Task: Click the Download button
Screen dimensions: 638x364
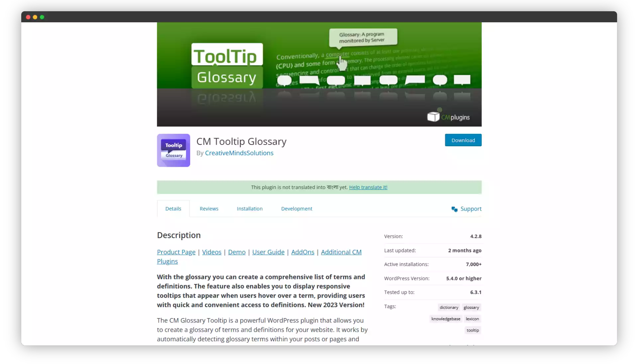Action: click(x=463, y=140)
